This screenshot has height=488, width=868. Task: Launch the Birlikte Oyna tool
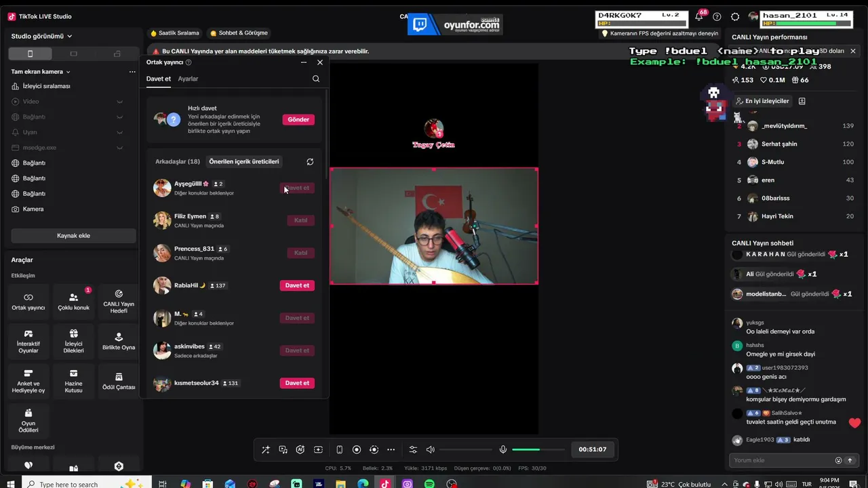[119, 342]
